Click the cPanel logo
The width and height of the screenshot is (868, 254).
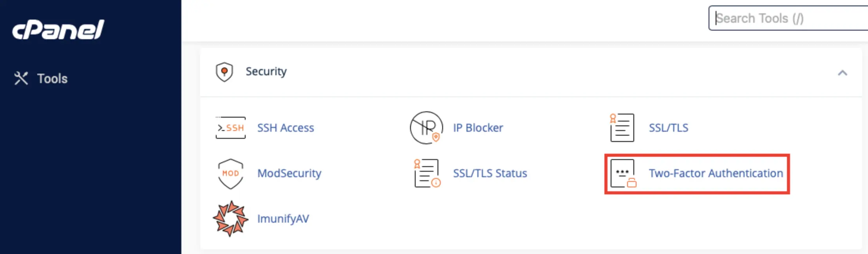(58, 30)
